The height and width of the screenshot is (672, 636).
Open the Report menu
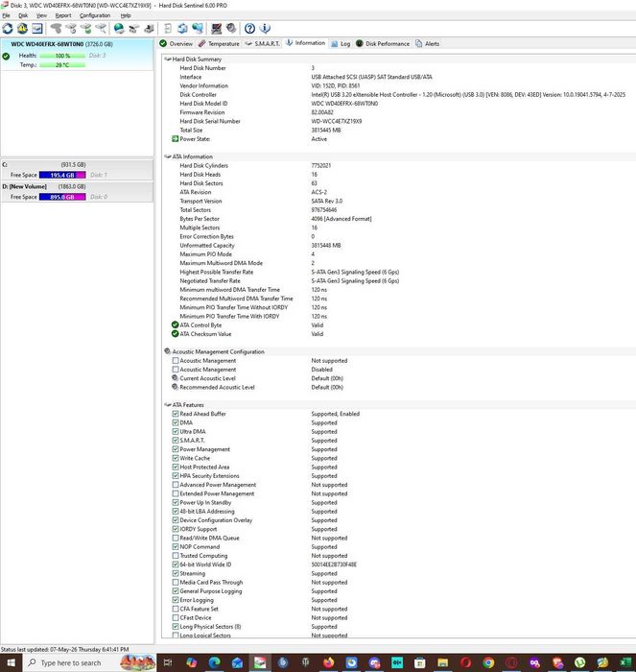click(x=63, y=15)
